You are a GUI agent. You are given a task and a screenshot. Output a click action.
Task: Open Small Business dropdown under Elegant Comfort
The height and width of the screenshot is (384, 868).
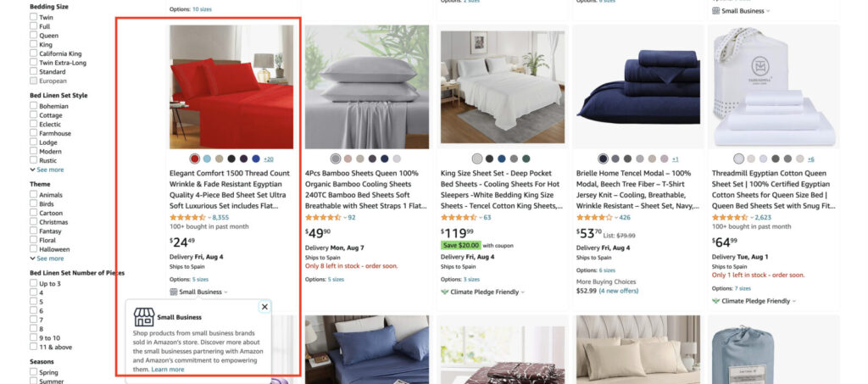[x=198, y=292]
